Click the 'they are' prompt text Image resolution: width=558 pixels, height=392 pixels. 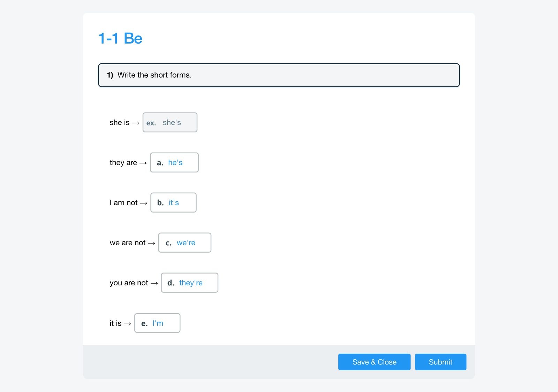[x=123, y=163]
